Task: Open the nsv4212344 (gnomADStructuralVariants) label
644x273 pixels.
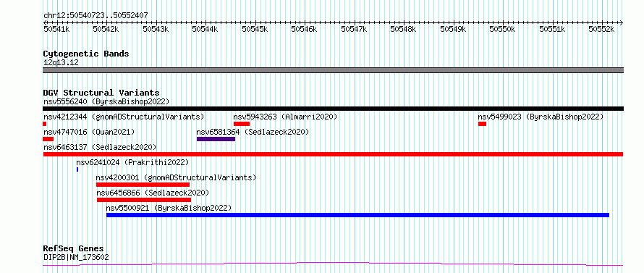Action: (124, 117)
